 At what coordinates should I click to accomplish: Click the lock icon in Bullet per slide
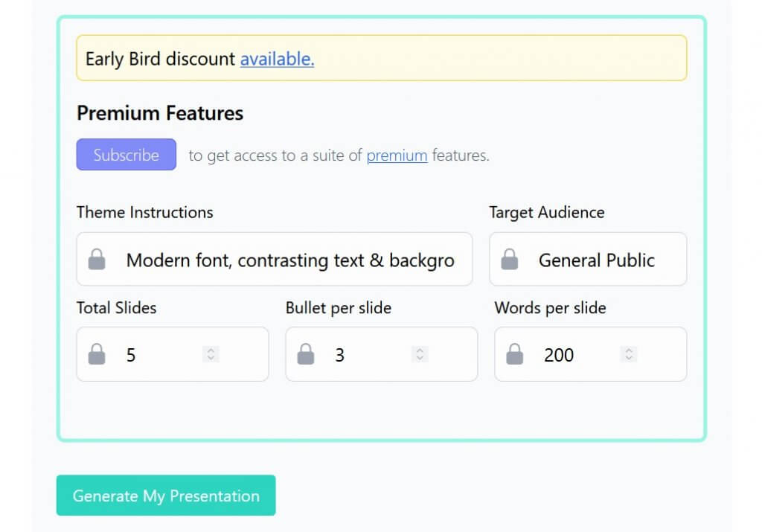306,354
